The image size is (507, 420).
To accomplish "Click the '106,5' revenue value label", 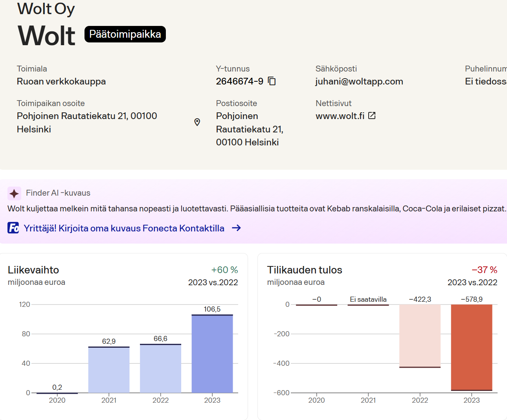I will coord(212,309).
